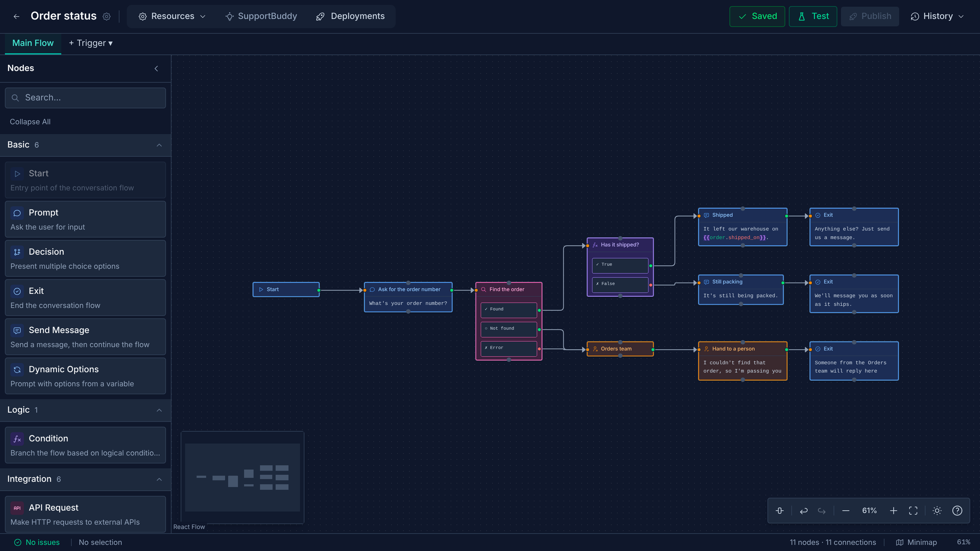Collapse the Basic section
The height and width of the screenshot is (551, 980).
click(159, 145)
